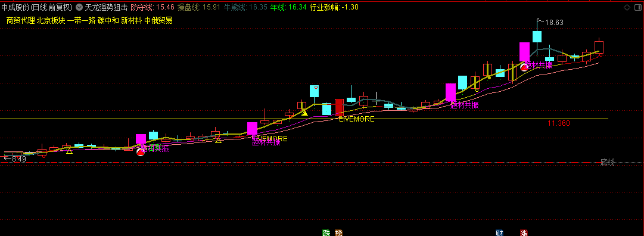Open the 中俄贸易 concept tag
The height and width of the screenshot is (236, 644).
(x=158, y=20)
